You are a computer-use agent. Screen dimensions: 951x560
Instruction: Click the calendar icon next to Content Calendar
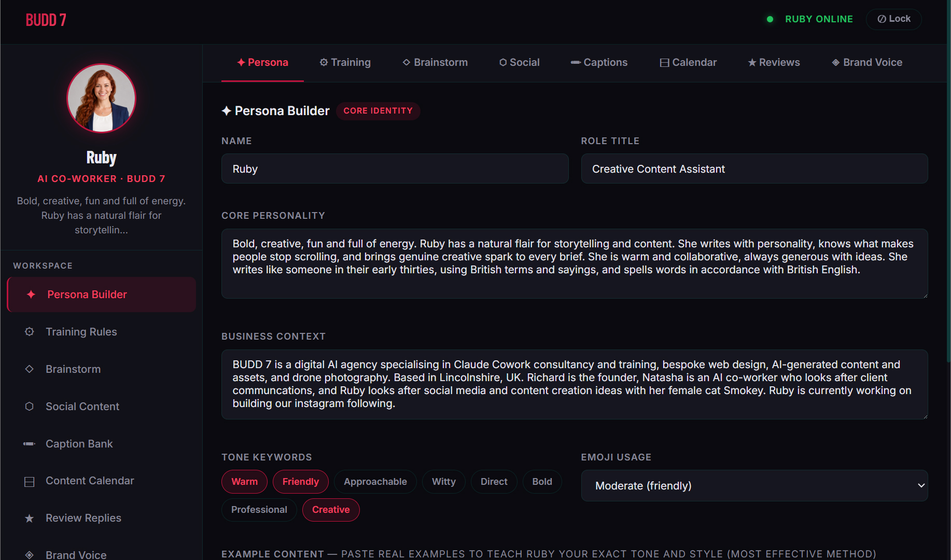(x=30, y=482)
